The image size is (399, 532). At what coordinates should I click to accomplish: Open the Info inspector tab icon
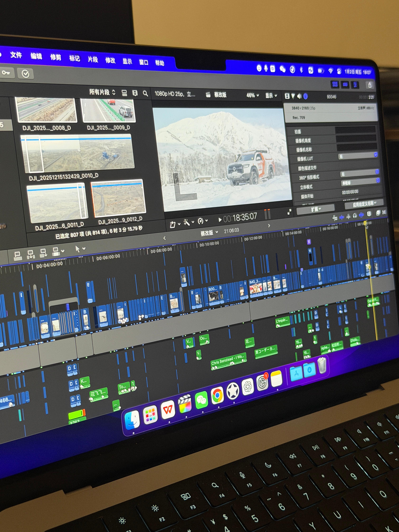click(x=305, y=96)
